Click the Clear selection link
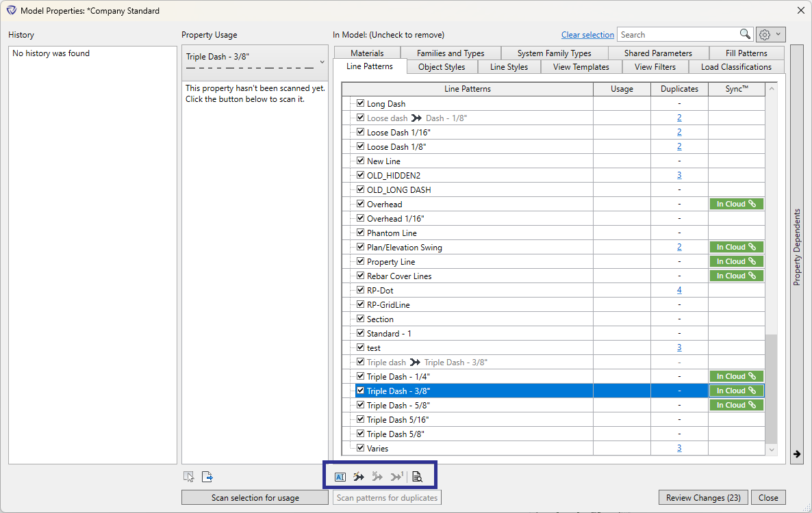Screen dimensions: 812x513 point(587,35)
